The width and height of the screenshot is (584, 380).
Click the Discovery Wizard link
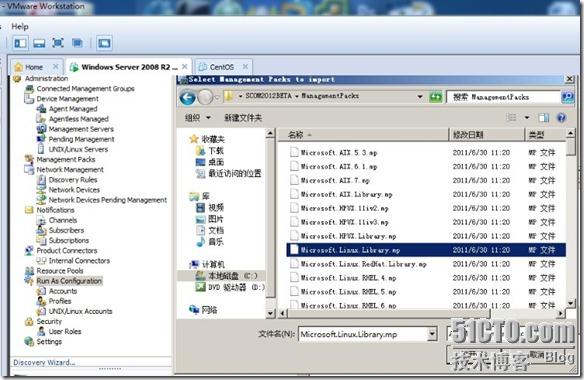click(44, 362)
